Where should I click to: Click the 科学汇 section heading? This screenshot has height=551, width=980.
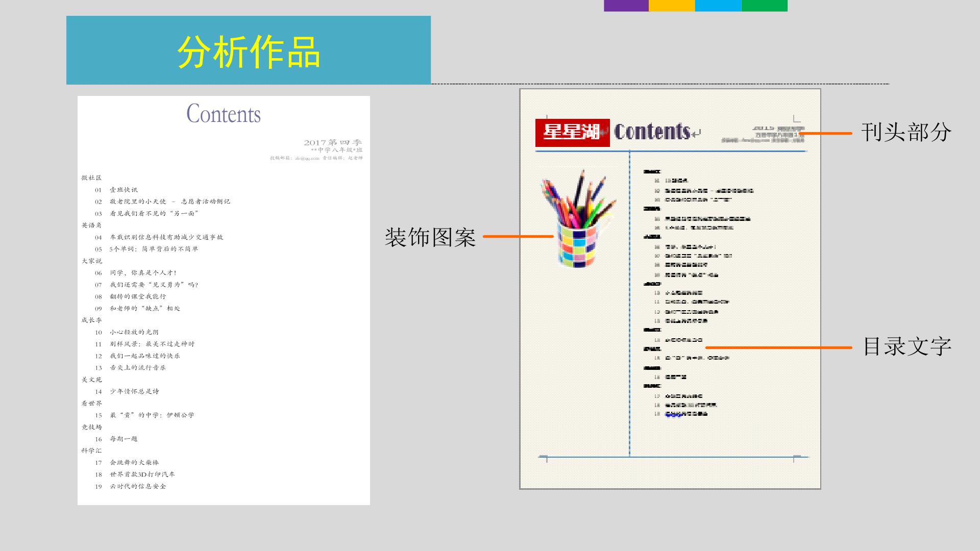92,451
